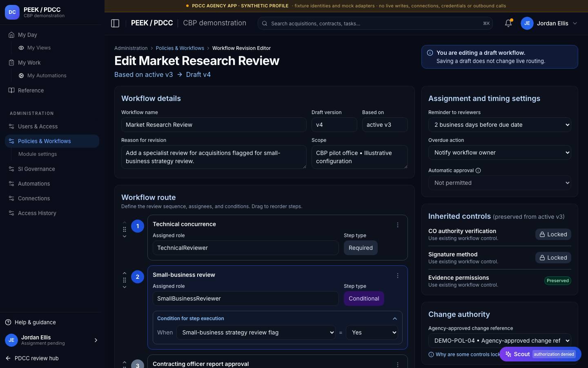Image resolution: width=588 pixels, height=368 pixels.
Task: Click Locked badge for CO authority verification
Action: pos(553,234)
